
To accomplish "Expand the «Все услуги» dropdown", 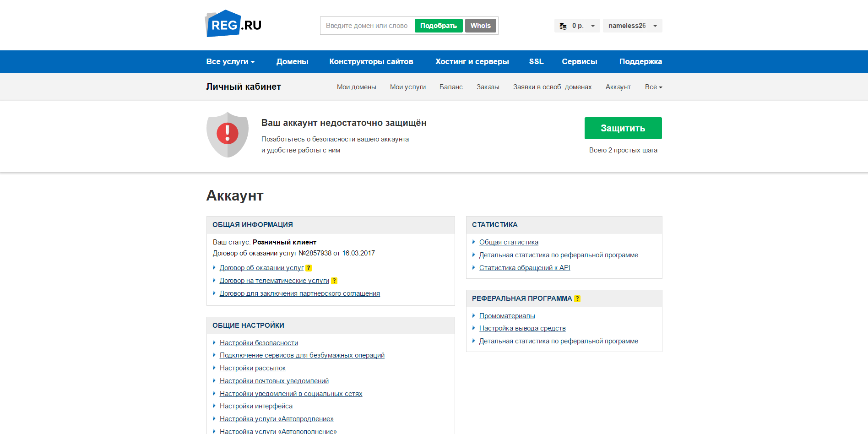I will [x=230, y=61].
